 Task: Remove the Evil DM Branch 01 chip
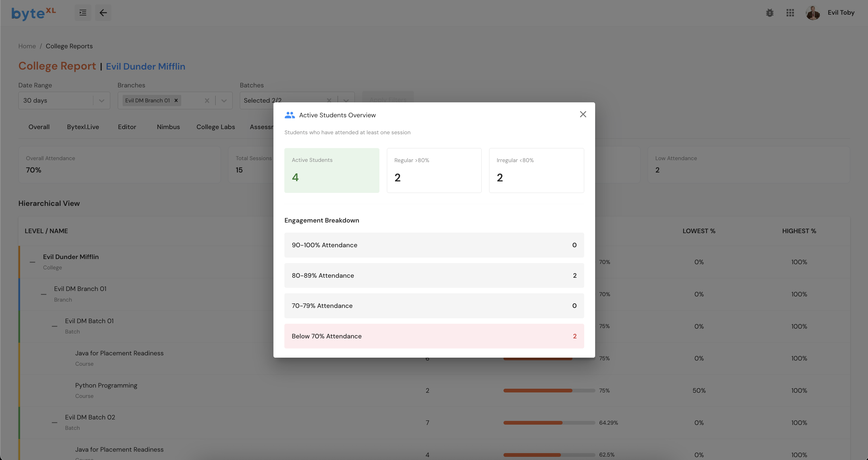[176, 101]
